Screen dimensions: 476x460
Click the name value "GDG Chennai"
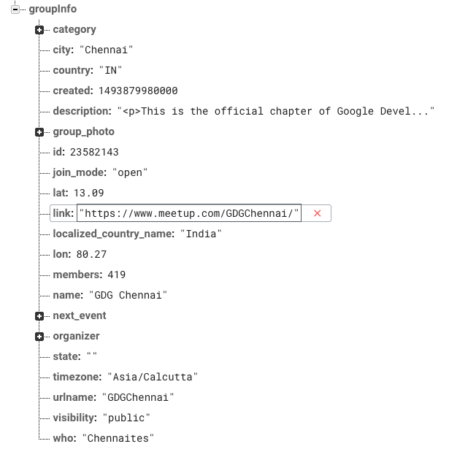tap(128, 295)
